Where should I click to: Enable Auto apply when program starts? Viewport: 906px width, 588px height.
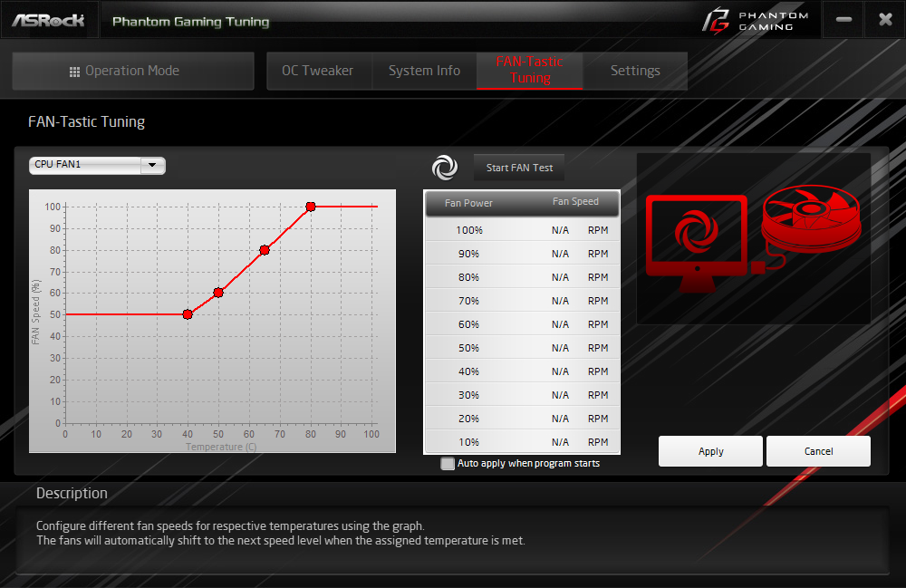[x=448, y=463]
